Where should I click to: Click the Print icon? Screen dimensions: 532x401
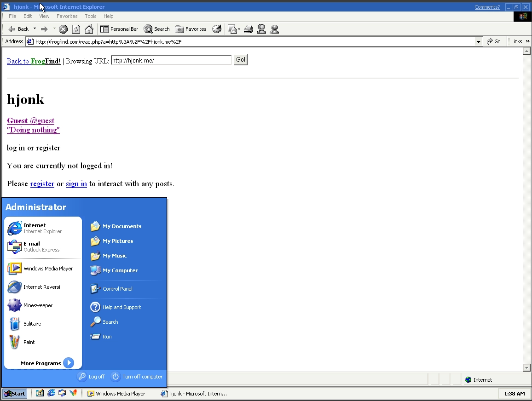point(249,29)
